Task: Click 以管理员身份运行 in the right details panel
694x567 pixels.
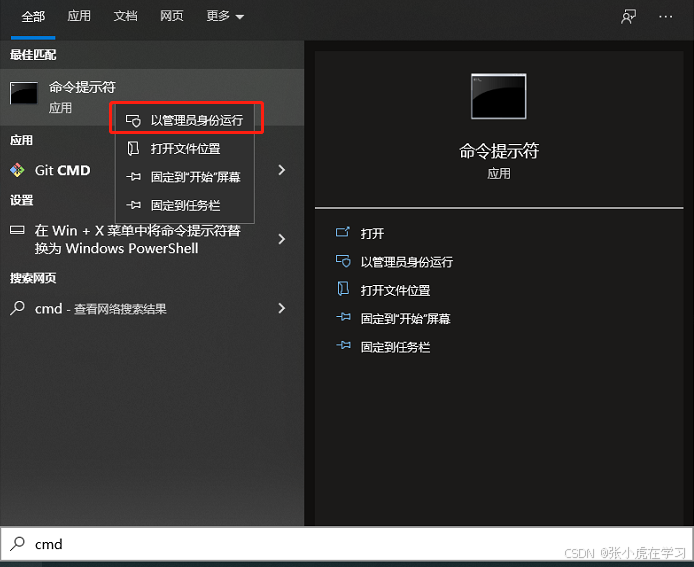Action: 406,262
